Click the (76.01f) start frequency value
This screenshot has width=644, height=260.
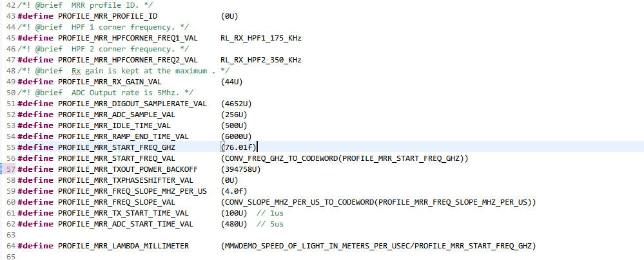tap(239, 147)
